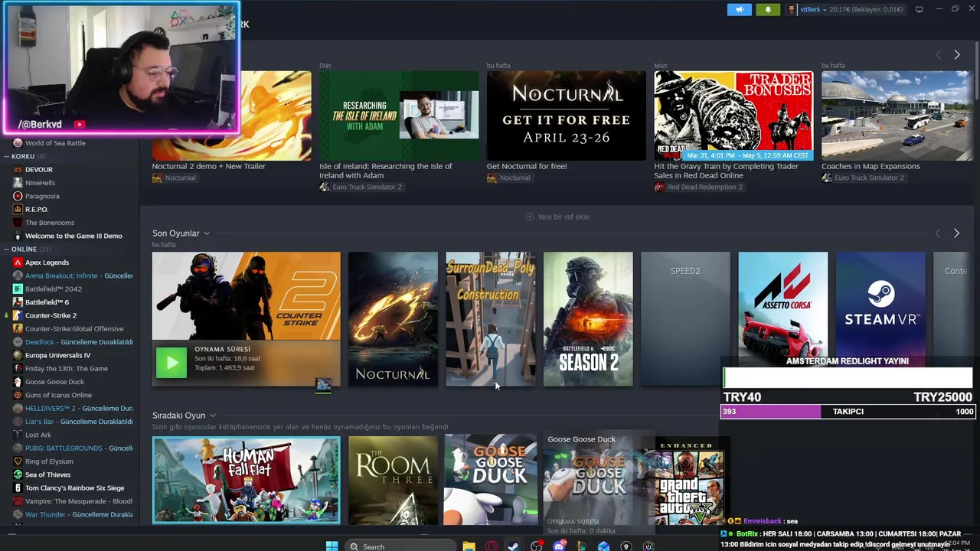Click 'Get Nocturnal for free!' headline
Image resolution: width=980 pixels, height=551 pixels.
527,166
